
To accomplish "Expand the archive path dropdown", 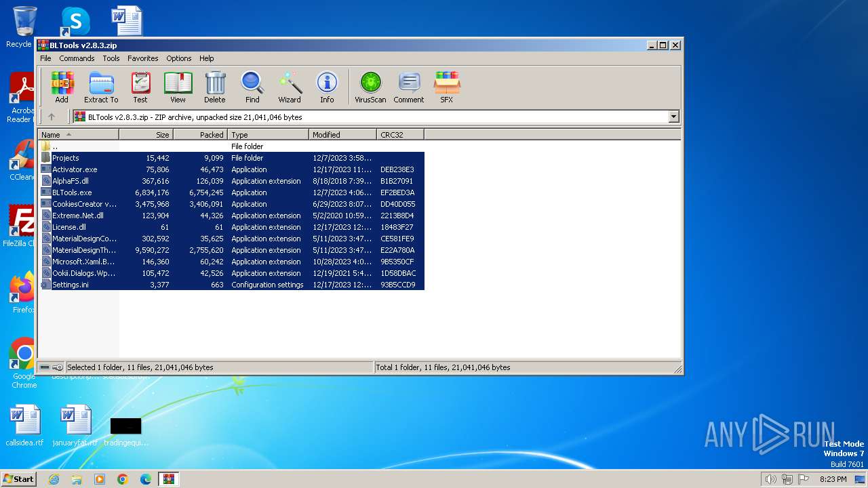I will (x=673, y=117).
